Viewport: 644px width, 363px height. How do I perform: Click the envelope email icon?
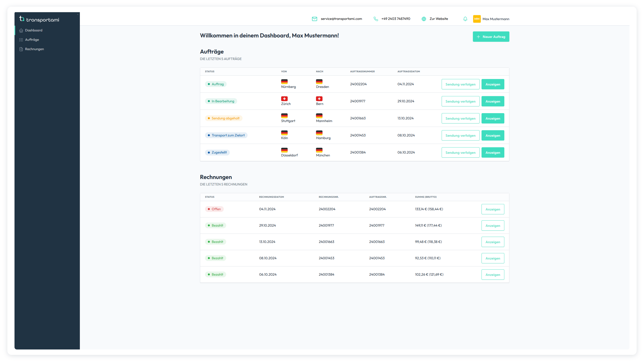(x=314, y=19)
